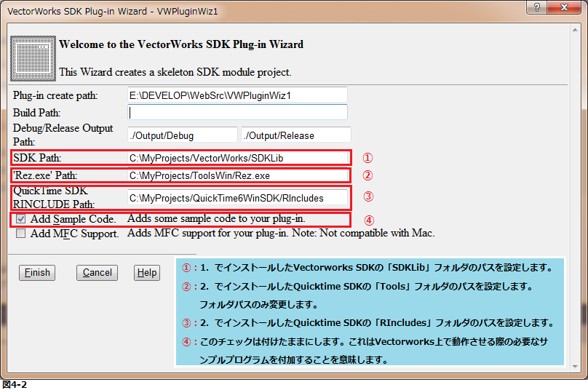Click the 'SDK Path:' label
The height and width of the screenshot is (390, 588).
click(x=37, y=158)
